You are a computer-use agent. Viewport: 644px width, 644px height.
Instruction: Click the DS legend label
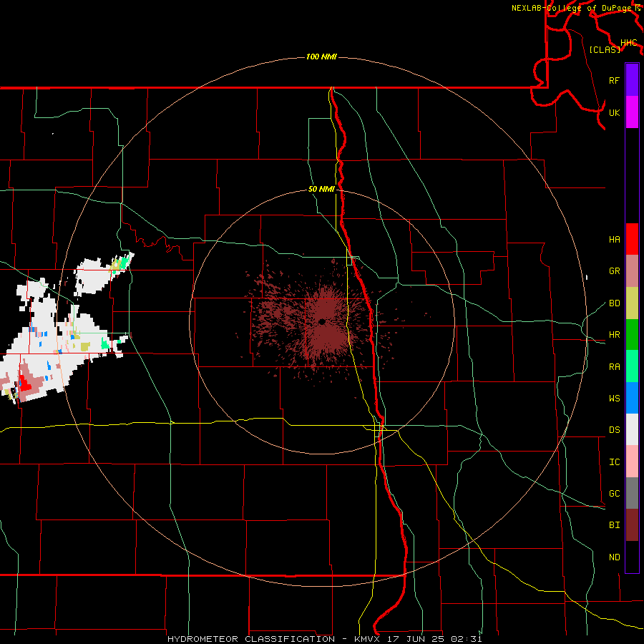(x=614, y=429)
